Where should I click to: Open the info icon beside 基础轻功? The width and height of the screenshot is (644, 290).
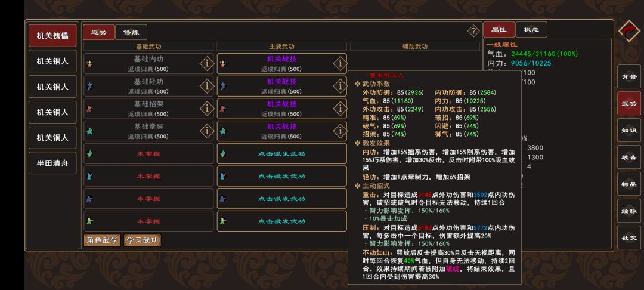tap(207, 86)
